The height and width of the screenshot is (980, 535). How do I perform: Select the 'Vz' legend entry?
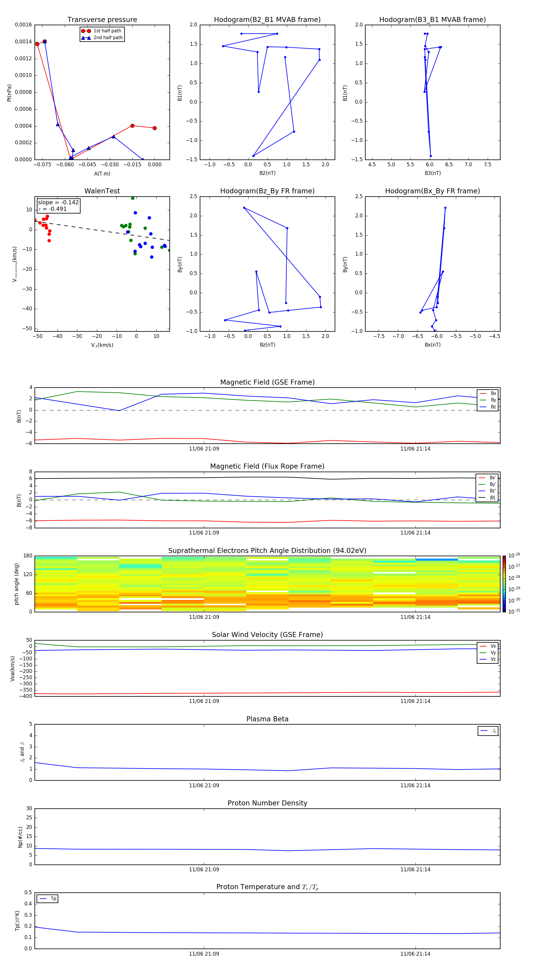[x=488, y=659]
